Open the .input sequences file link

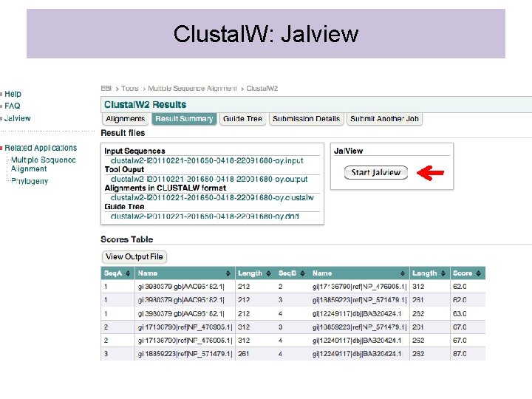pyautogui.click(x=207, y=160)
